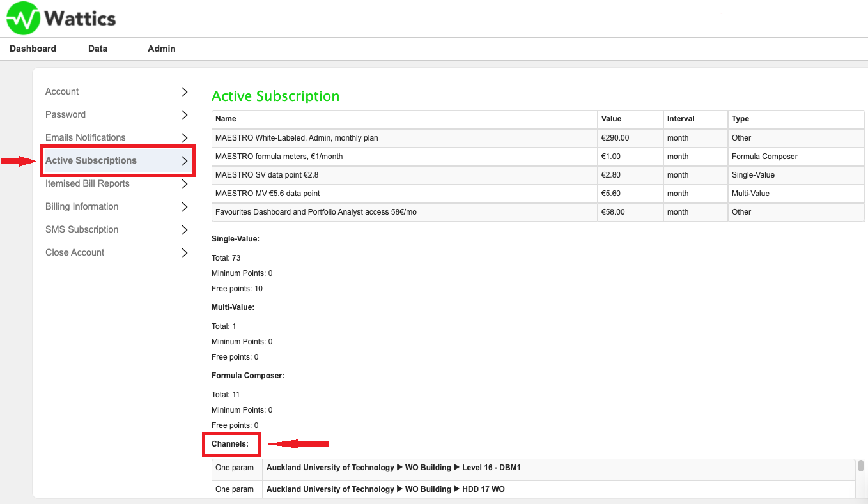
Task: Click chevron next to Billing Information
Action: [x=185, y=207]
